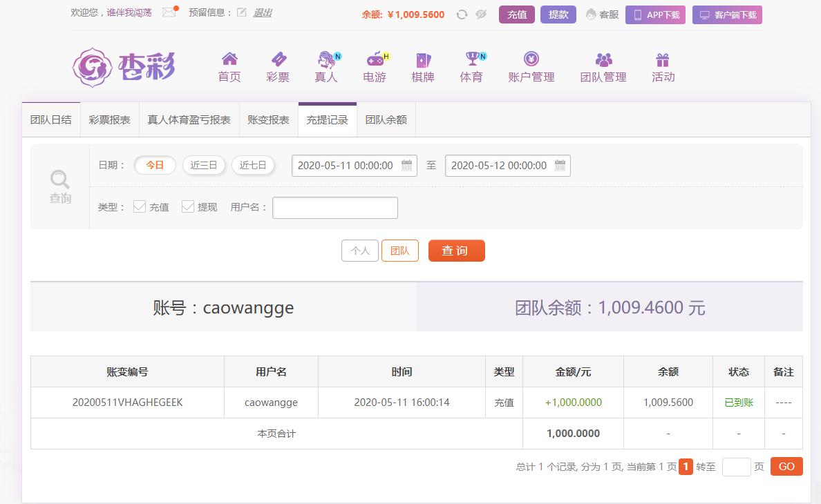Open 客服 customer service

(602, 14)
